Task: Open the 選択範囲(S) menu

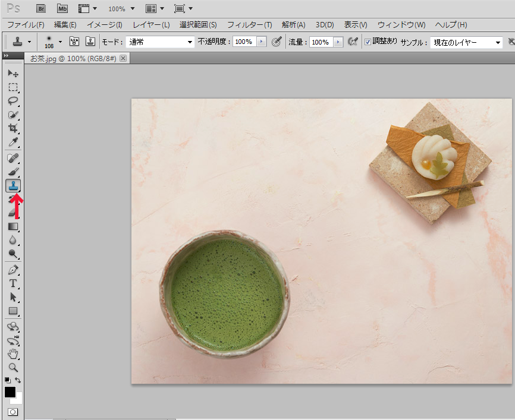Action: (198, 25)
